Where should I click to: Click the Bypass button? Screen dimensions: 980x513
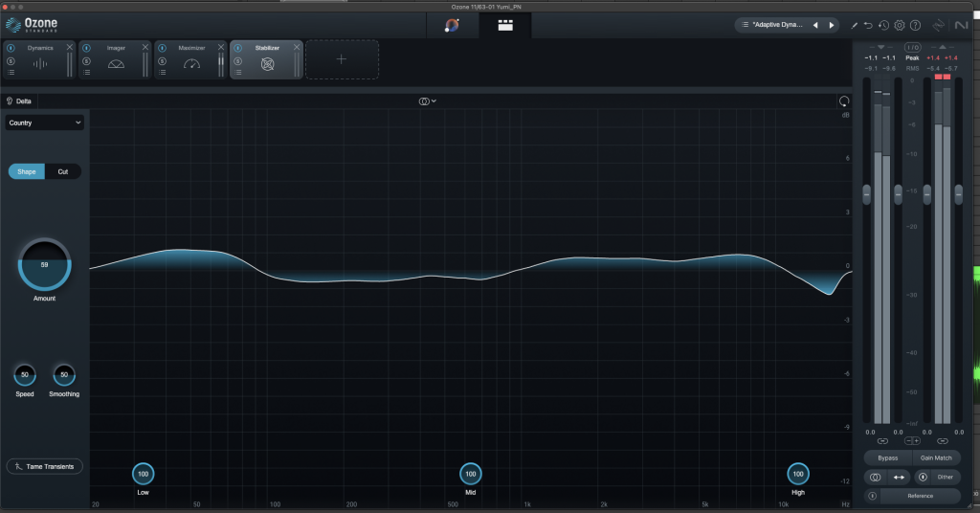[x=885, y=457]
